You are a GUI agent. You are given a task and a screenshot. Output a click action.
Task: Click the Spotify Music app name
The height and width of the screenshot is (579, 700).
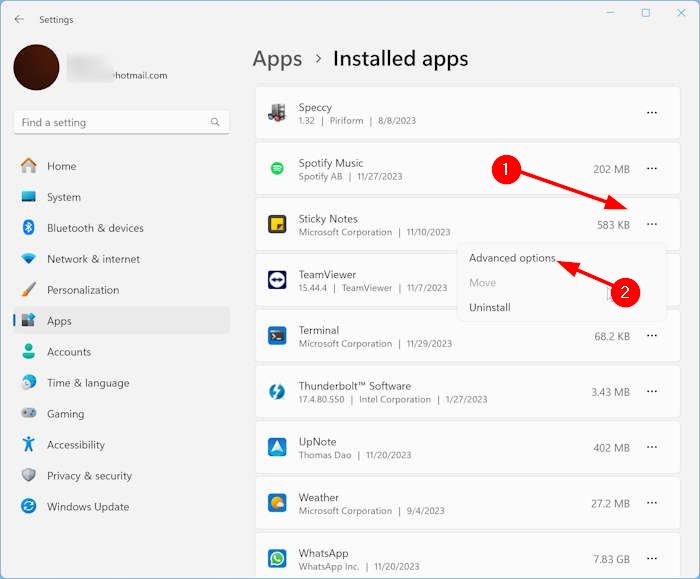coord(331,163)
